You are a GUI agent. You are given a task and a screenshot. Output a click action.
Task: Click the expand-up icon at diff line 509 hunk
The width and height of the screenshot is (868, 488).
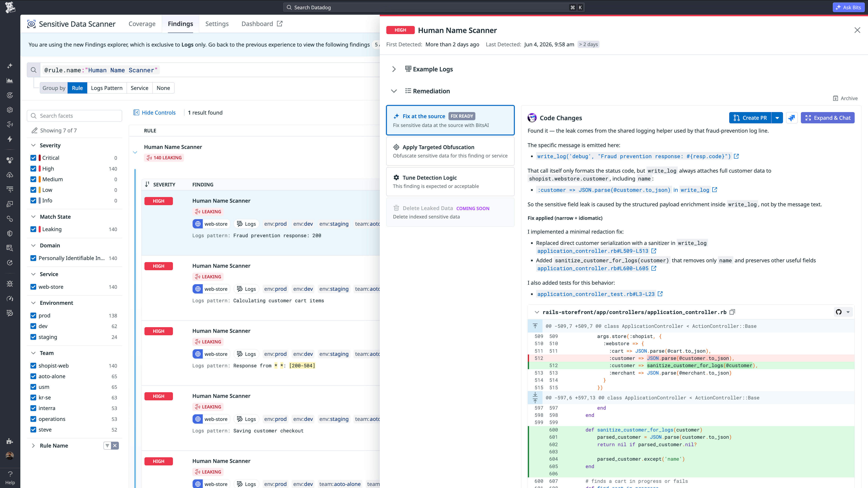coord(535,326)
